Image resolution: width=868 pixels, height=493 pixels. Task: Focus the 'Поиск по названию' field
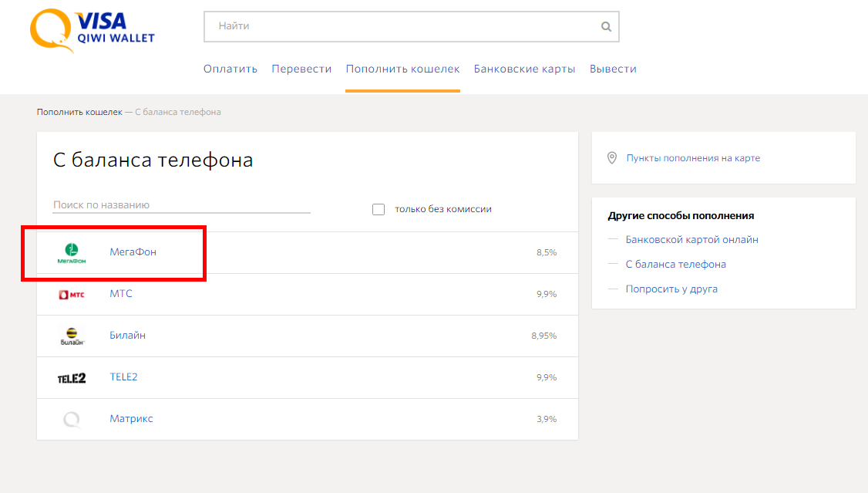click(182, 205)
